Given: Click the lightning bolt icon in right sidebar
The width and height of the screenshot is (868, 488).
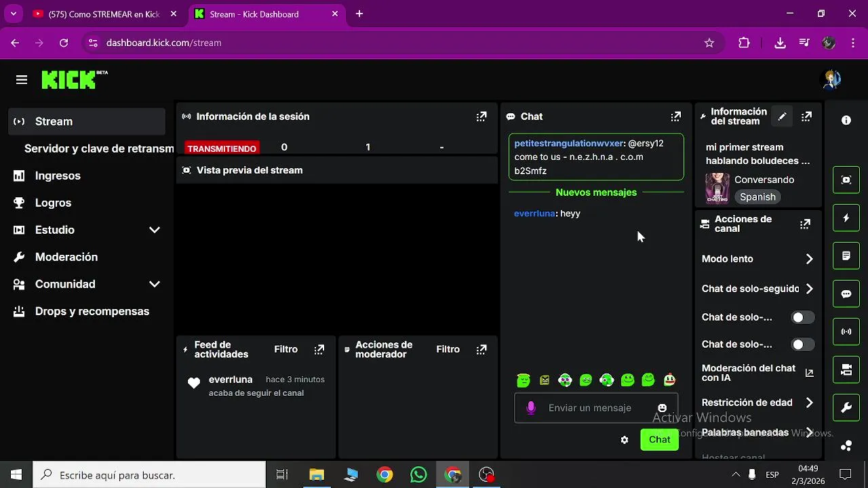Looking at the screenshot, I should (x=846, y=218).
